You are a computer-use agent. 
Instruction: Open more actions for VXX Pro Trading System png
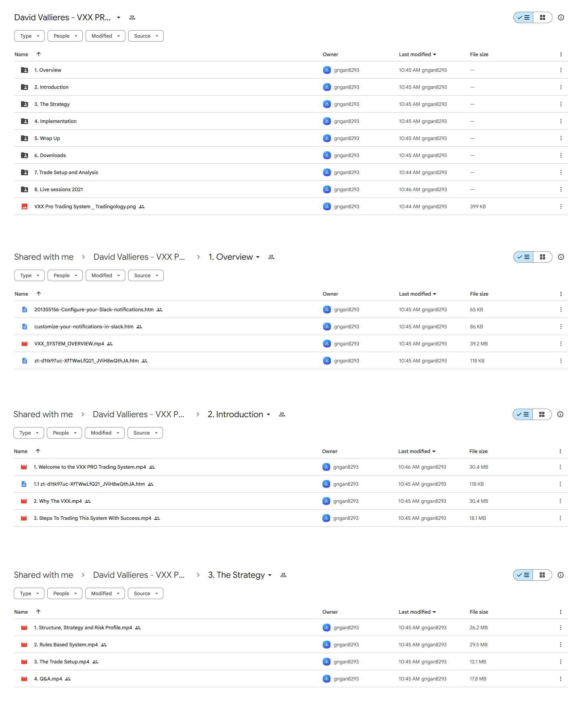click(x=561, y=206)
